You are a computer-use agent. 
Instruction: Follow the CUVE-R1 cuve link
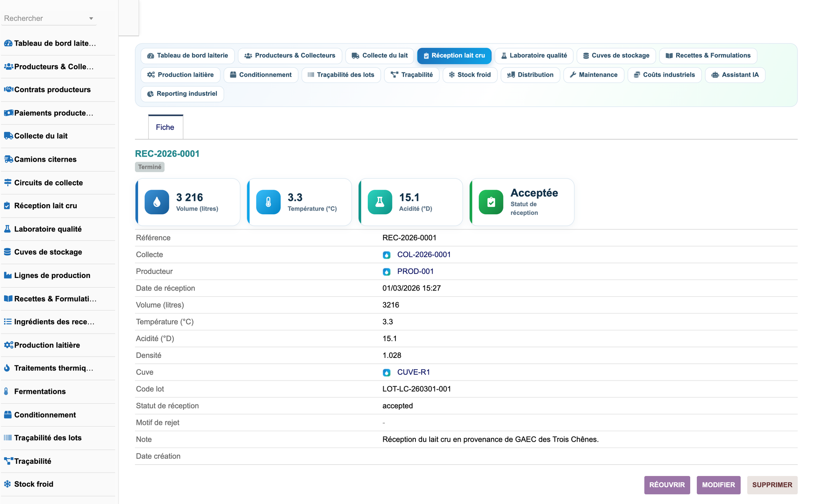click(413, 372)
